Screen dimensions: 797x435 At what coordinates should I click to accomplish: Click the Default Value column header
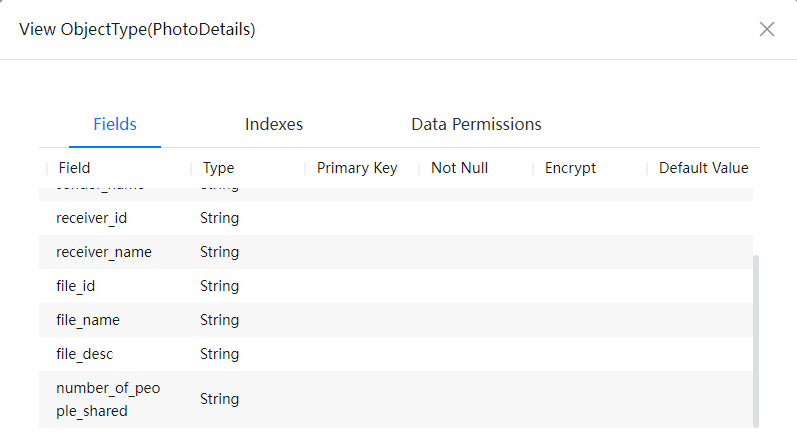coord(703,168)
